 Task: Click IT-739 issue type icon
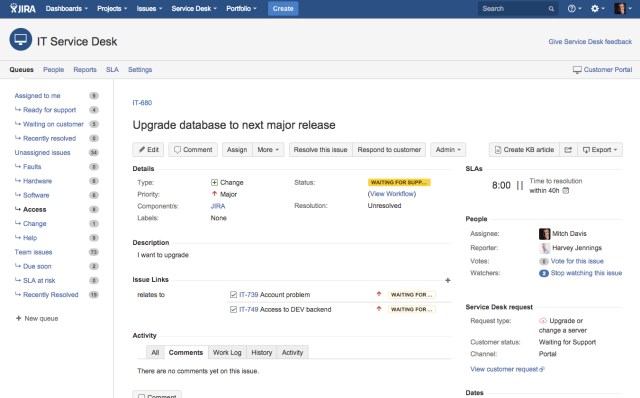233,295
